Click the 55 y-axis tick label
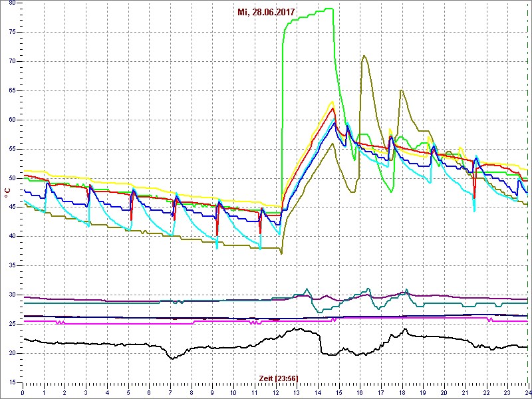The width and height of the screenshot is (532, 399). tap(12, 149)
